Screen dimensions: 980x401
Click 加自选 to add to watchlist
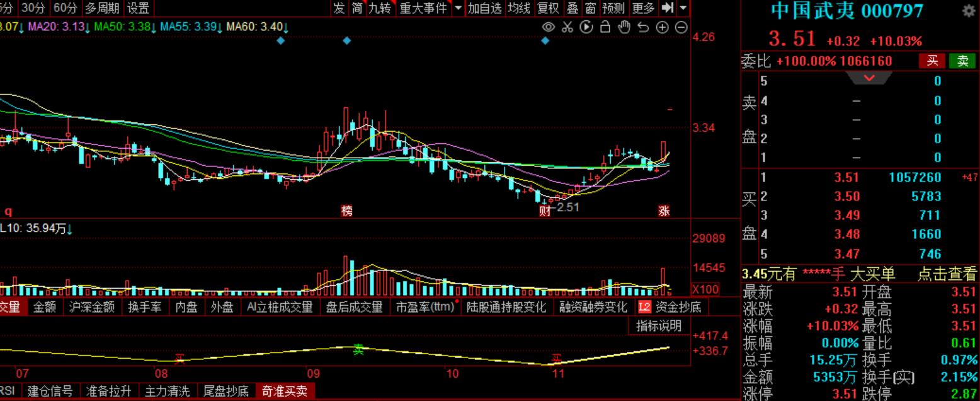coord(485,8)
